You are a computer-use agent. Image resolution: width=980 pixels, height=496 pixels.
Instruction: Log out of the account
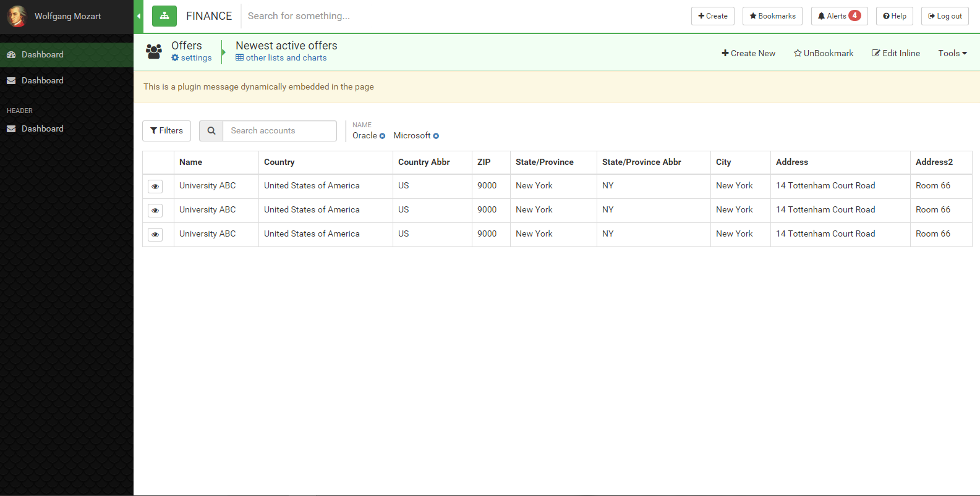coord(945,16)
